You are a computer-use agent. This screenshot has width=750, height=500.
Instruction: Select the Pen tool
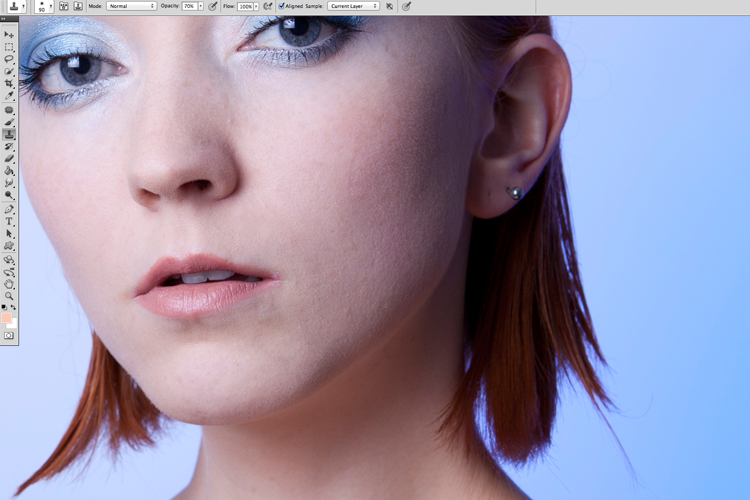pyautogui.click(x=9, y=209)
